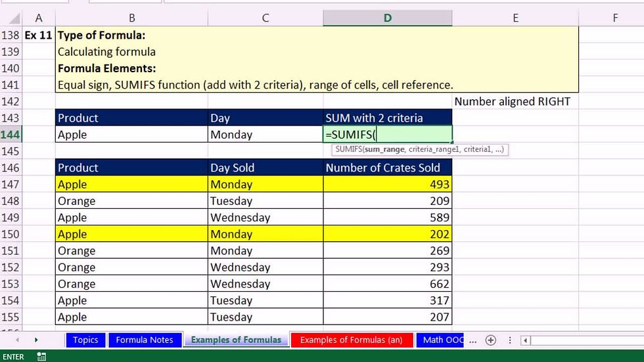Click the sheet tab scroll left arrow
Image resolution: width=644 pixels, height=362 pixels.
click(x=17, y=340)
